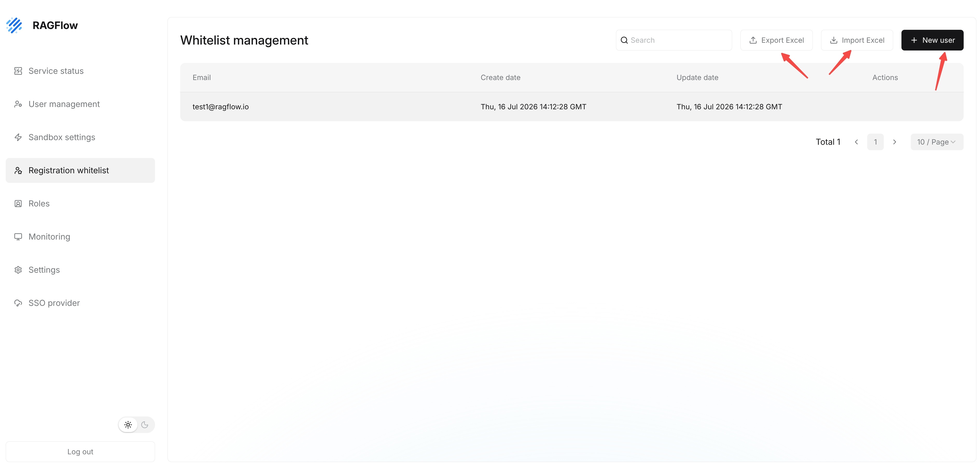Open the 10 / Page size dropdown
980x468 pixels.
[x=937, y=142]
